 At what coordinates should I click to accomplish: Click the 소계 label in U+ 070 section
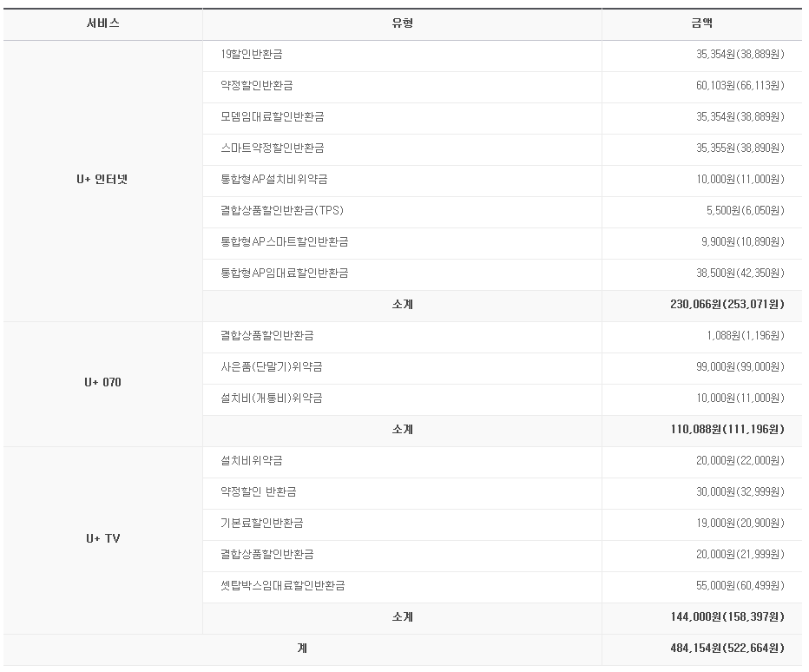coord(402,430)
